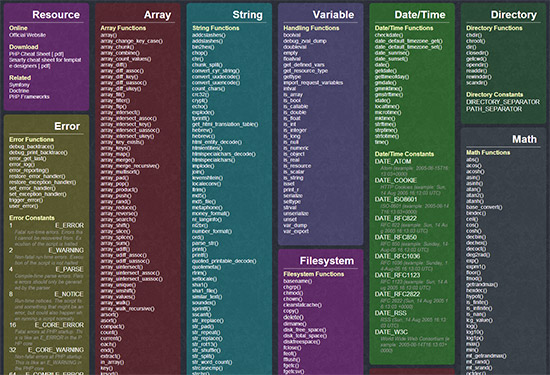This screenshot has height=375, width=550.
Task: Click the E_CORE_ERROR constant
Action: [x=59, y=325]
